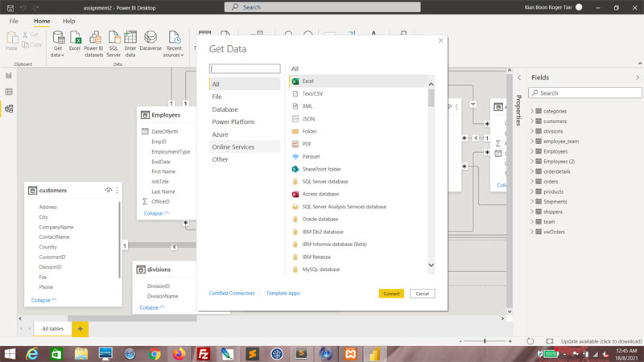Toggle visibility eye on customers table
644x362 pixels.
click(x=109, y=191)
